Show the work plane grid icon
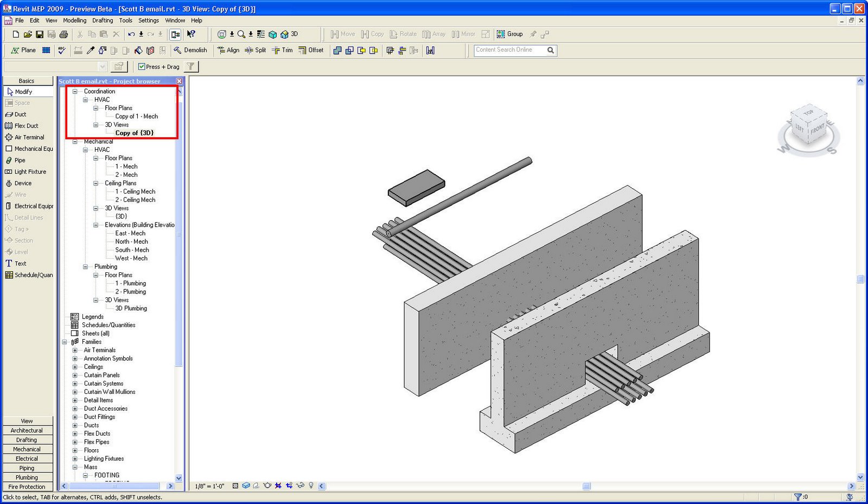The image size is (868, 504). [46, 50]
